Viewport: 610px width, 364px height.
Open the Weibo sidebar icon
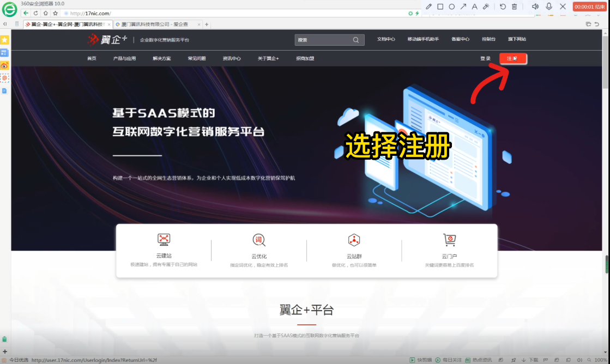coord(5,66)
